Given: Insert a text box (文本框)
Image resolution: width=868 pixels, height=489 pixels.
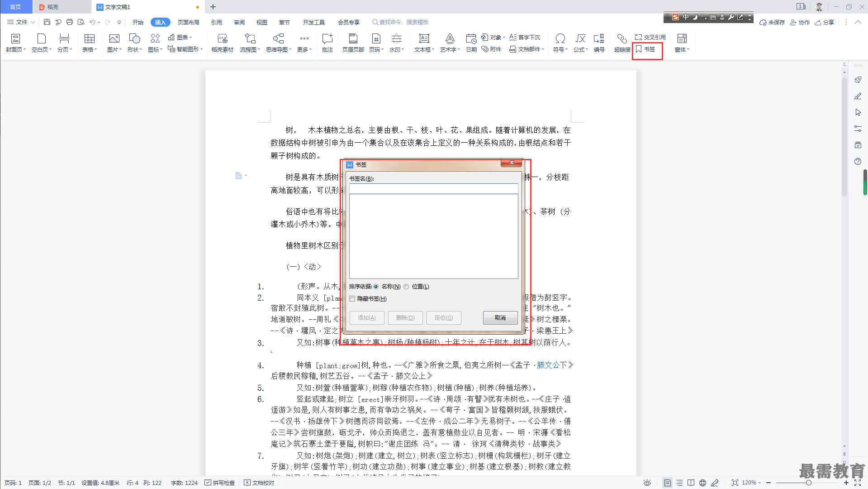Looking at the screenshot, I should coord(424,43).
